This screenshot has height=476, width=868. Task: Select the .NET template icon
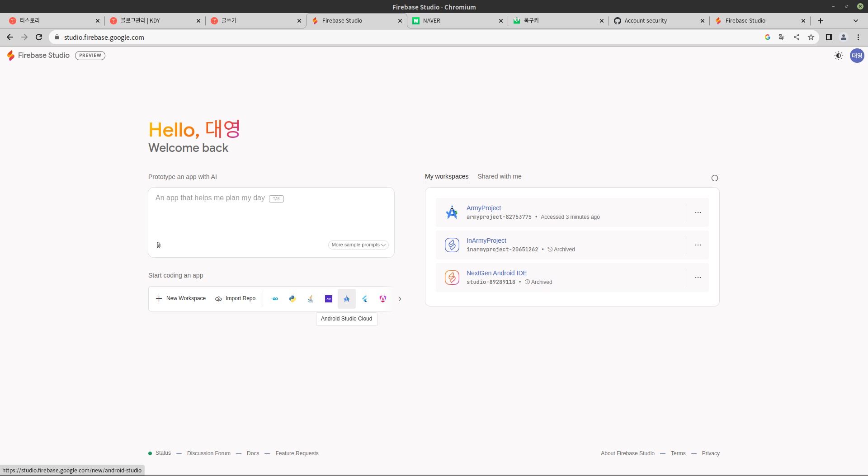[x=329, y=299]
